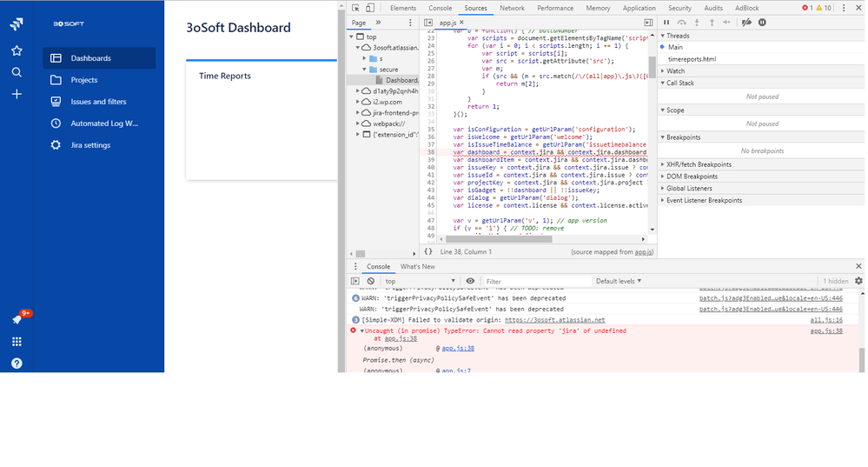Click the yellow warning count indicator
Viewport: 868px width, 467px height.
[x=824, y=8]
